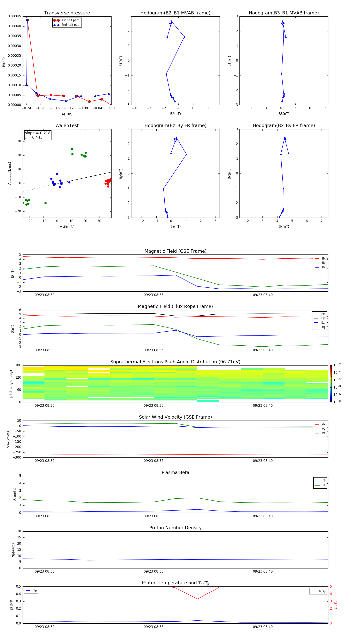This screenshot has height=644, width=351.
Task: Click the 'B3(nT)' x-axis label
Action: pyautogui.click(x=284, y=114)
